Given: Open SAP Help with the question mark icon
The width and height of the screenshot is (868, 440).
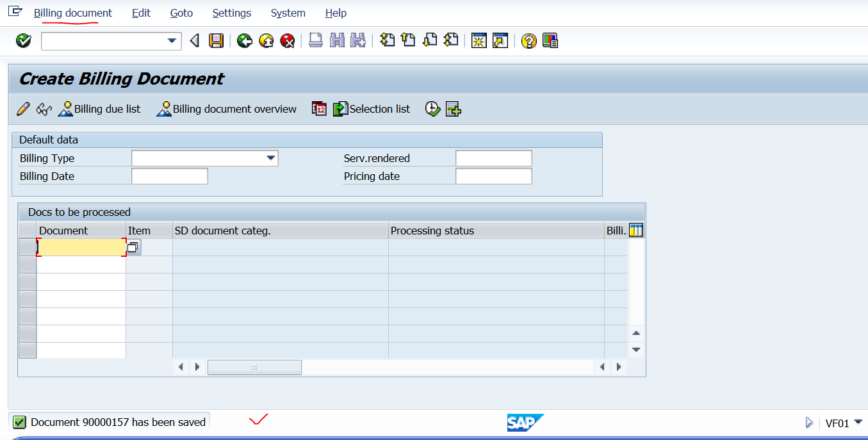Looking at the screenshot, I should pos(527,40).
